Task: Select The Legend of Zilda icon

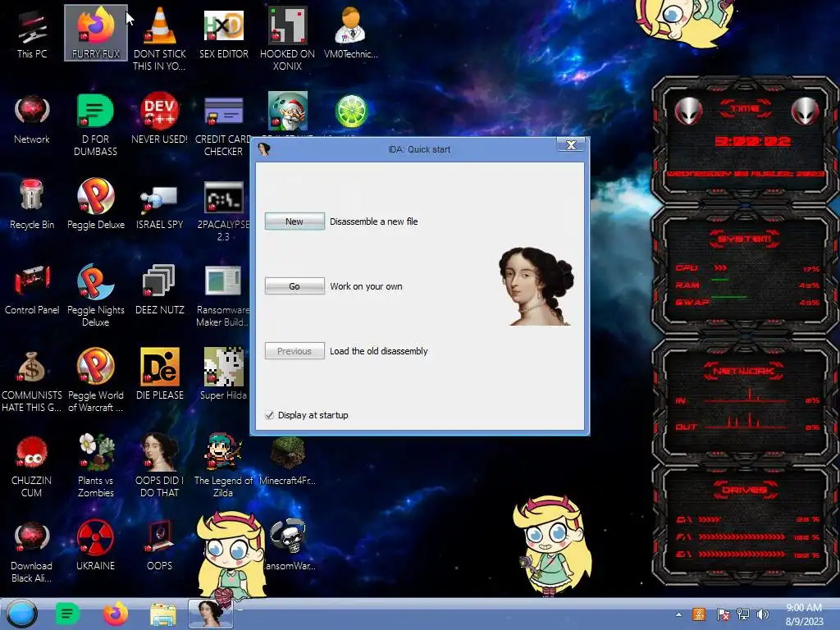Action: tap(223, 465)
